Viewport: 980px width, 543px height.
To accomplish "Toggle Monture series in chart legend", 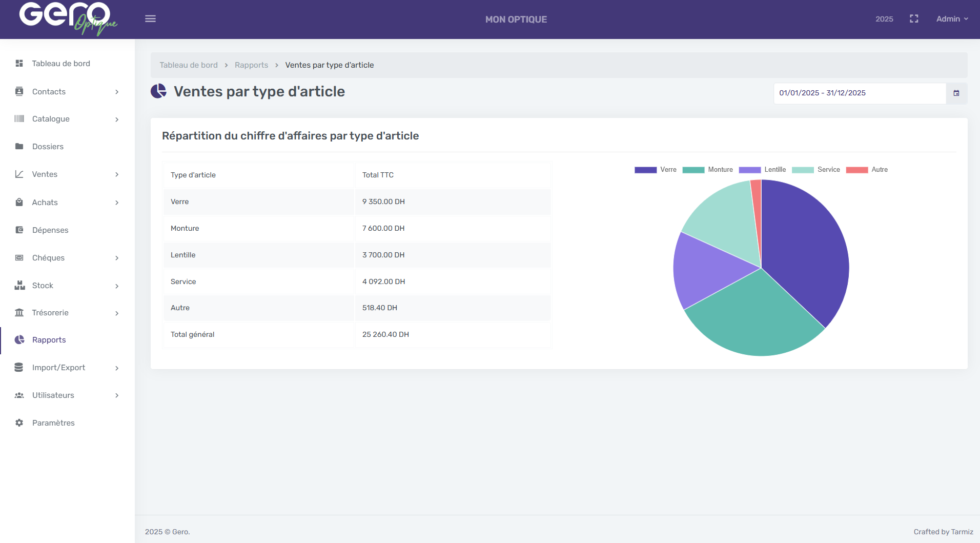I will pos(707,170).
